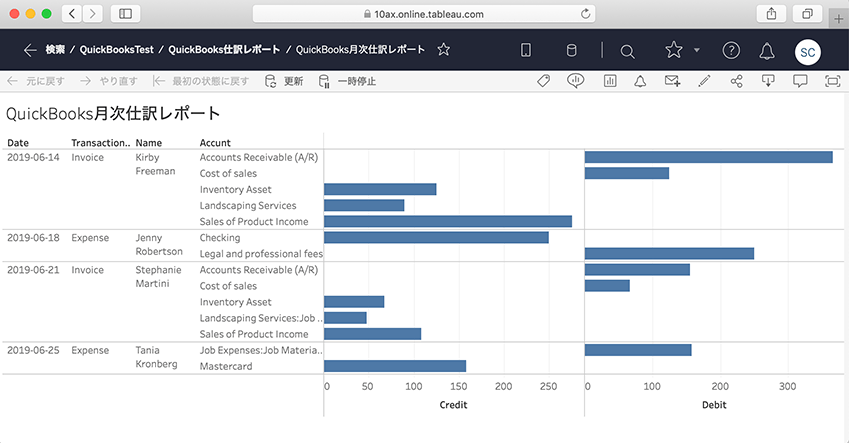Screen dimensions: 849x443
Task: Click Tableau back arrow in header
Action: (x=30, y=50)
